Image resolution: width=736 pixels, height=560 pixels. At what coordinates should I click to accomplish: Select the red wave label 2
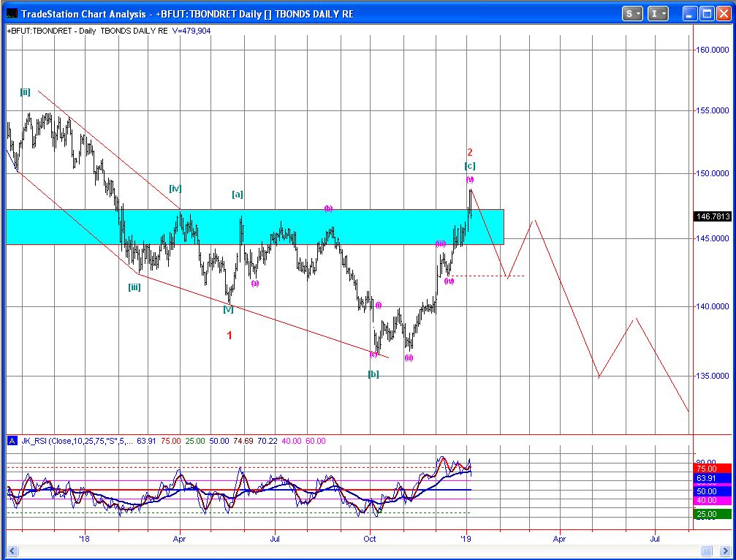pos(470,152)
